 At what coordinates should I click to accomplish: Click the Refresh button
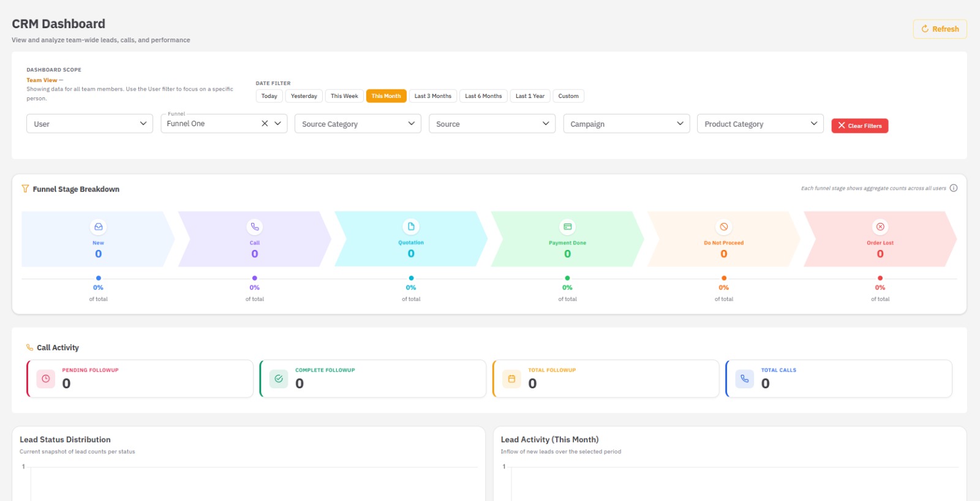click(940, 29)
